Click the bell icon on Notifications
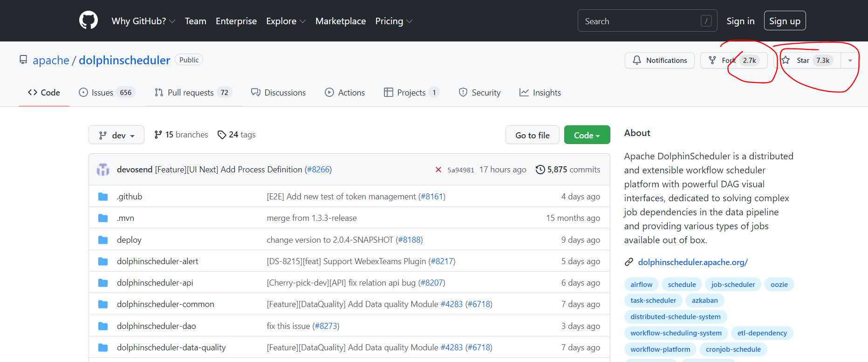This screenshot has width=868, height=362. coord(637,60)
